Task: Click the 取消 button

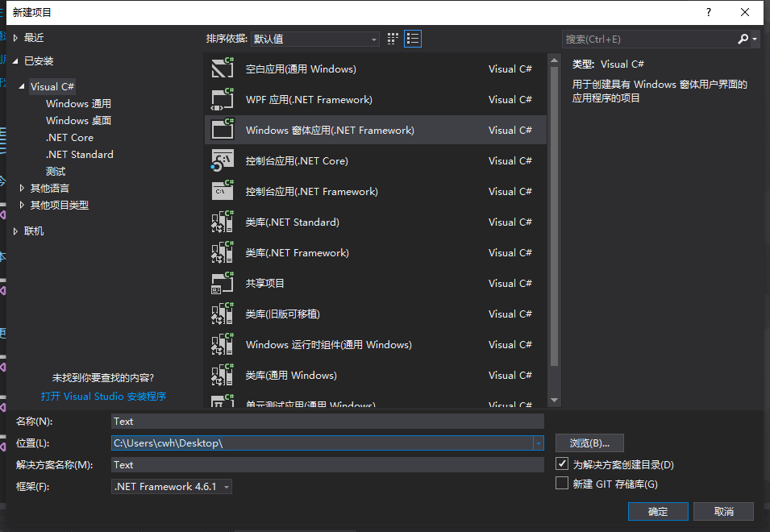Action: [724, 511]
